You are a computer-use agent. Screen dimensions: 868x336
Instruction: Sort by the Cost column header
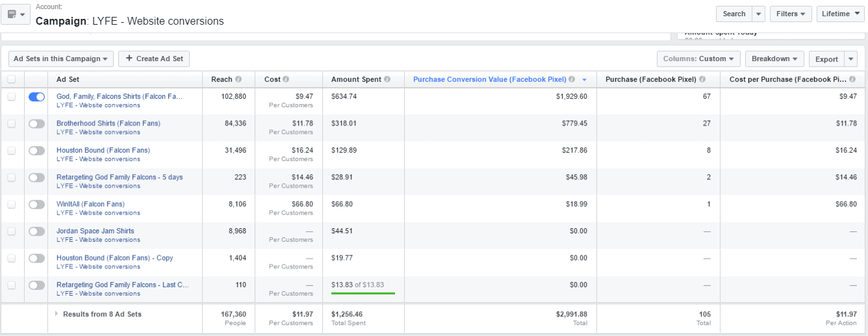(272, 79)
